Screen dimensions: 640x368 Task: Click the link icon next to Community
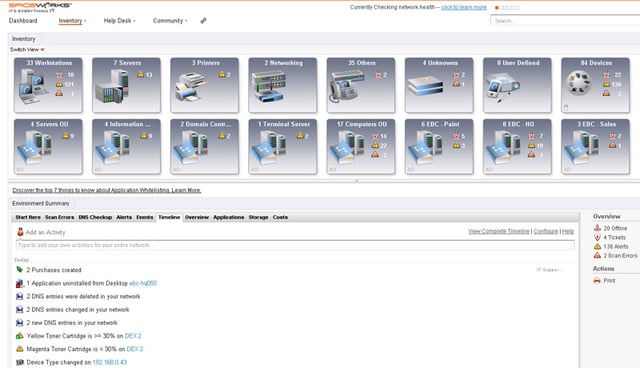pyautogui.click(x=203, y=20)
